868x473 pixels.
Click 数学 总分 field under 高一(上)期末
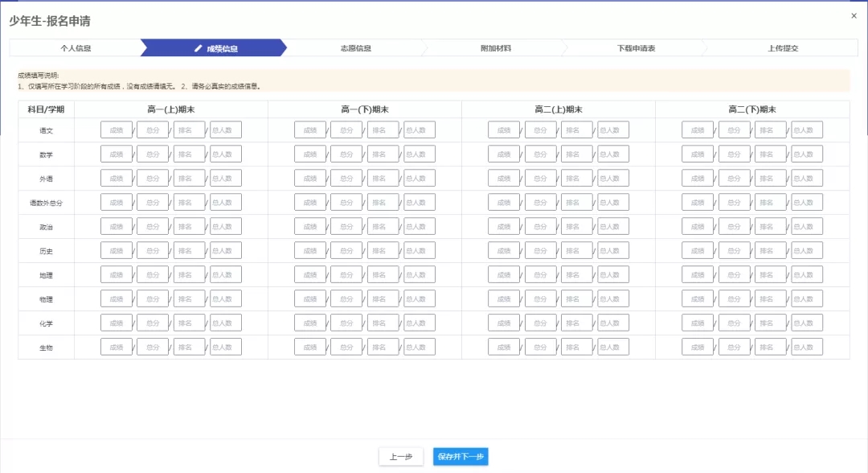(153, 154)
